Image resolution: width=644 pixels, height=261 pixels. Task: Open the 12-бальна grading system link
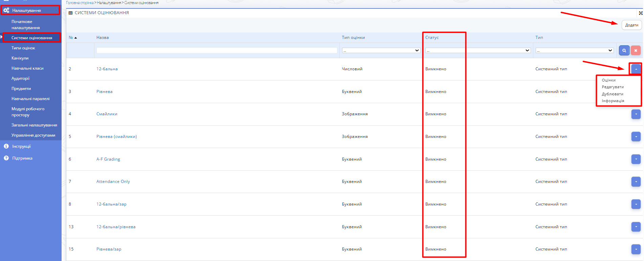click(107, 69)
